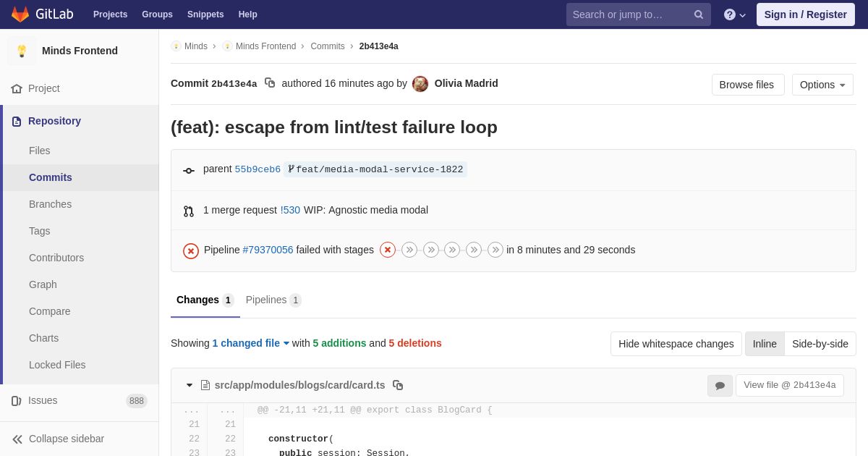The height and width of the screenshot is (456, 868).
Task: Click the fourth skipped stage icon
Action: [452, 250]
